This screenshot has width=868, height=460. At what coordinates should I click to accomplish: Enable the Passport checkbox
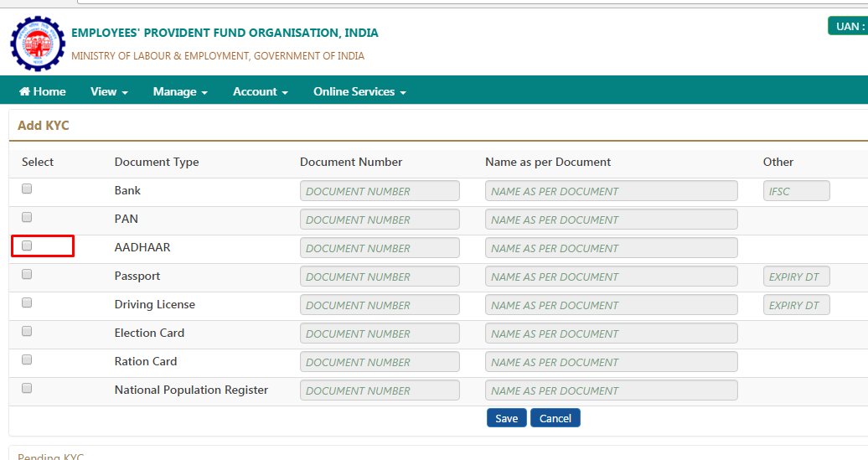tap(27, 274)
